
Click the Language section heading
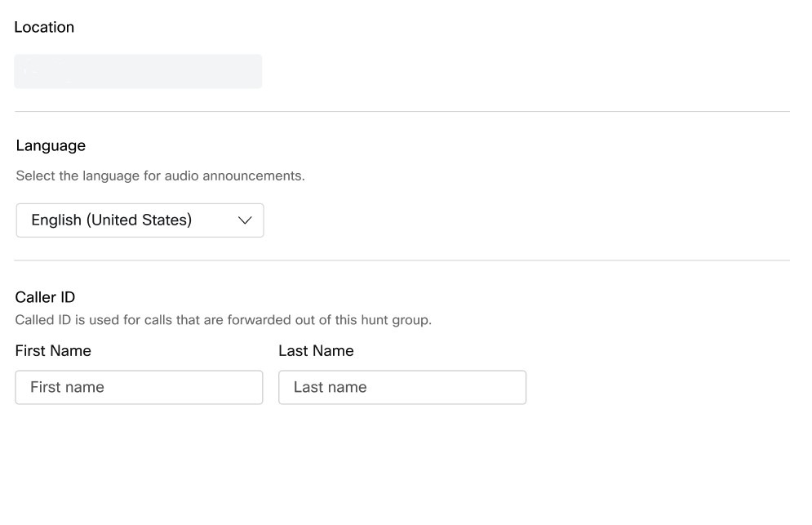pyautogui.click(x=51, y=145)
